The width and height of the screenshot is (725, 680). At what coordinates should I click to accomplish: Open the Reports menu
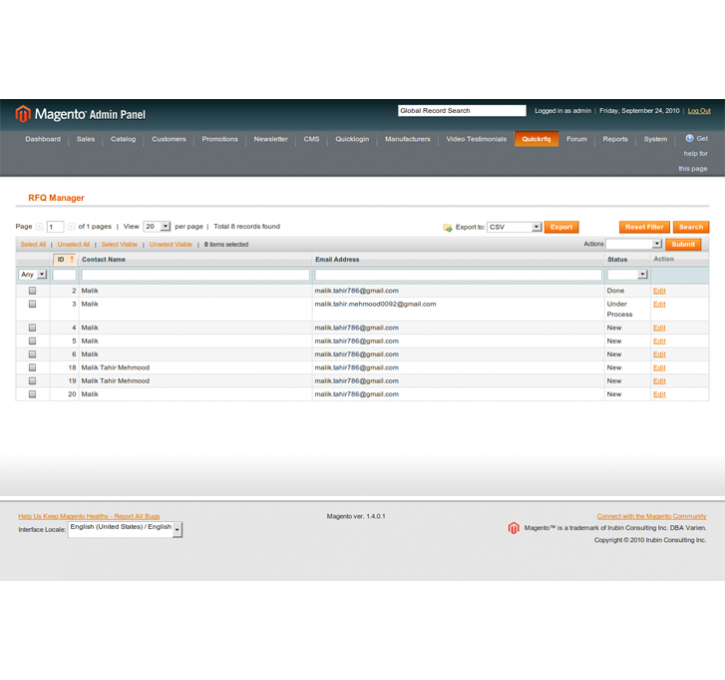(615, 139)
